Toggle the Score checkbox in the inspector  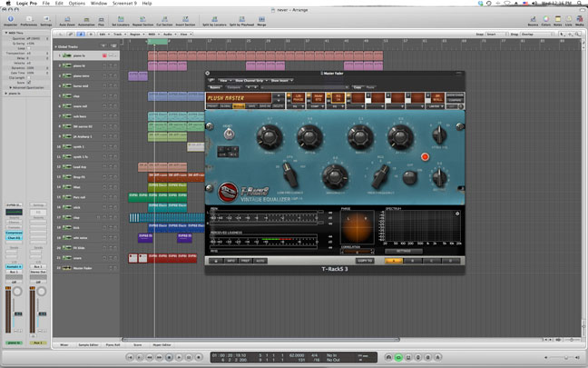(x=29, y=83)
